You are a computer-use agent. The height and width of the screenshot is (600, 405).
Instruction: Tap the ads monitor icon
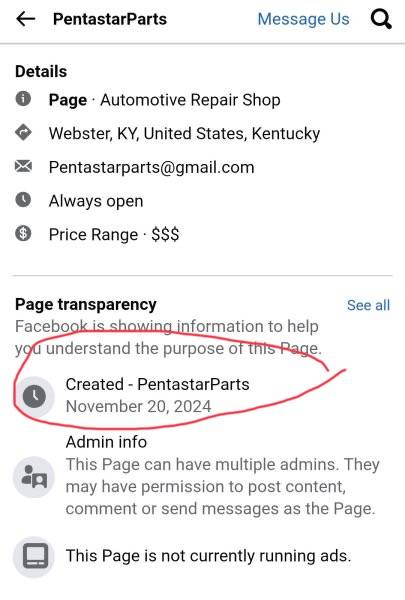(34, 556)
